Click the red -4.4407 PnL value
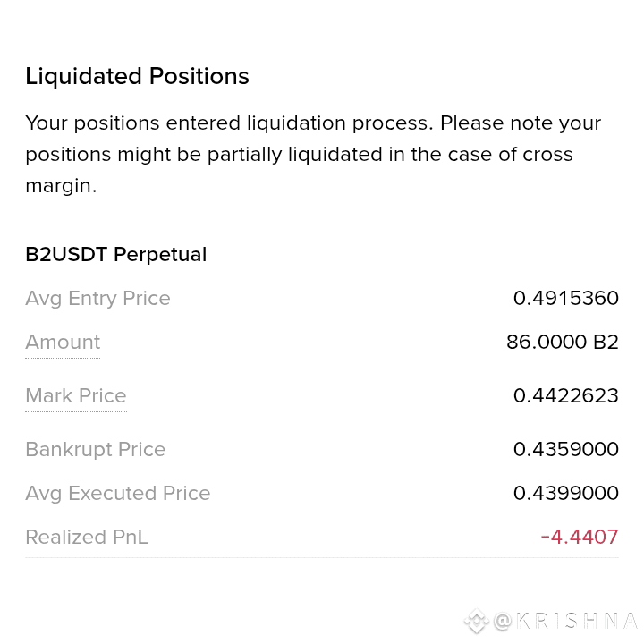 click(x=580, y=538)
